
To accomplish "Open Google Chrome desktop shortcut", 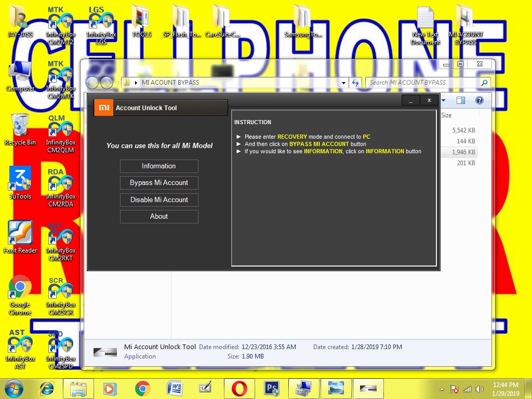I will [20, 295].
